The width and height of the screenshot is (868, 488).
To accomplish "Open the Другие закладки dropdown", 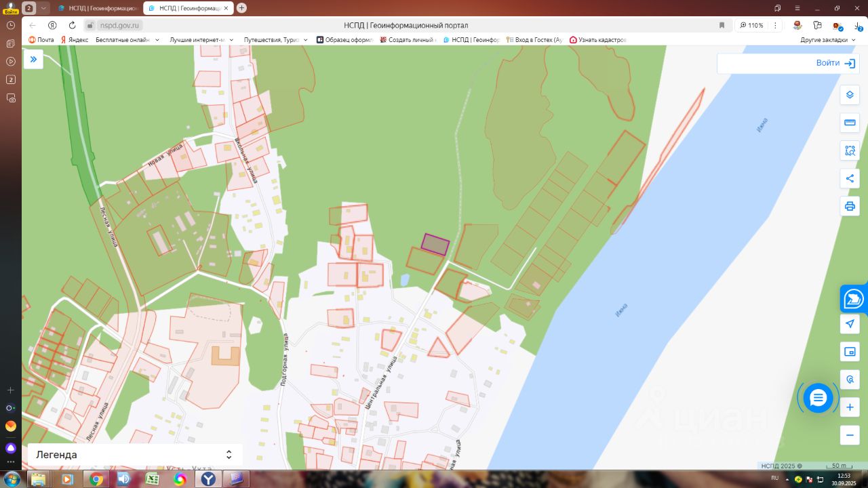I will click(x=828, y=40).
